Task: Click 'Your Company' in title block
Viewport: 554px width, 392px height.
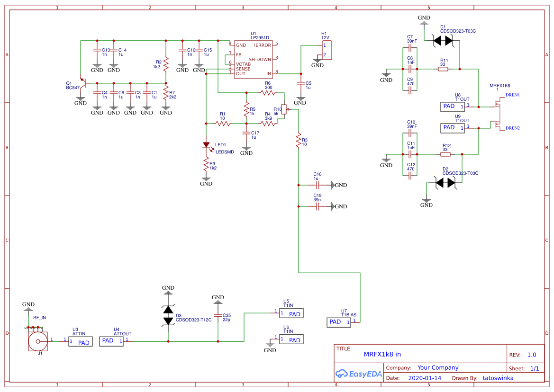Action: (438, 368)
